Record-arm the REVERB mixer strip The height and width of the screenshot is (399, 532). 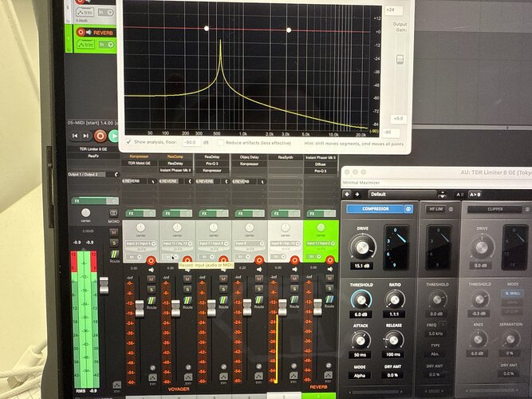tap(329, 260)
